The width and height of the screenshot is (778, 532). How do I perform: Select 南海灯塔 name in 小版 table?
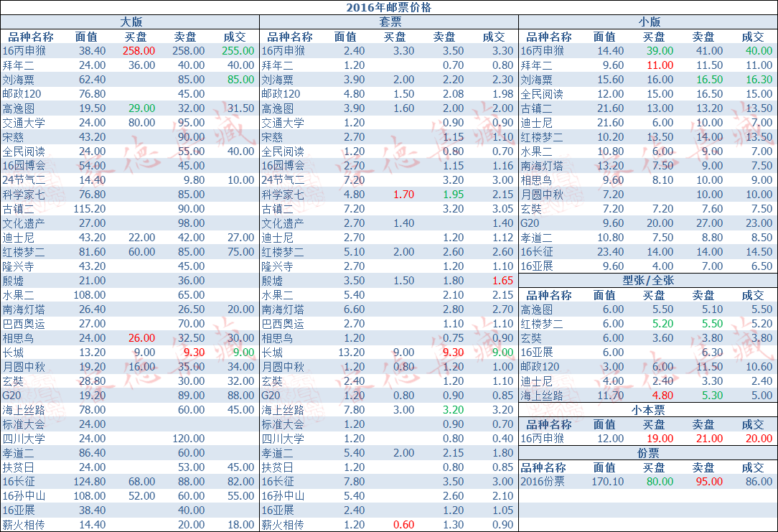[542, 166]
